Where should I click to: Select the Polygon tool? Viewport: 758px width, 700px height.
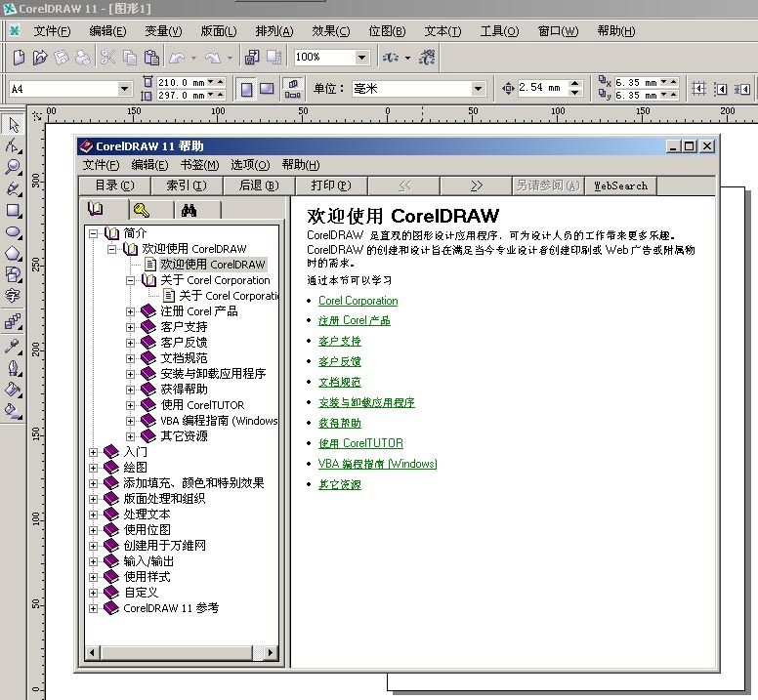[x=13, y=253]
